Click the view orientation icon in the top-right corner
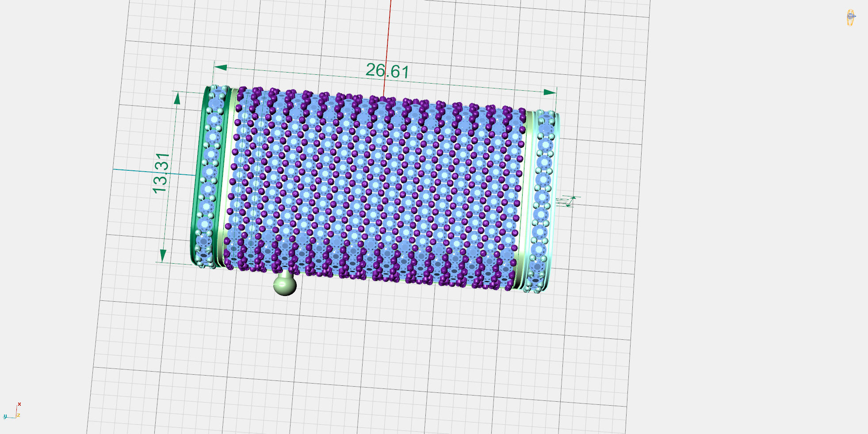 click(851, 17)
